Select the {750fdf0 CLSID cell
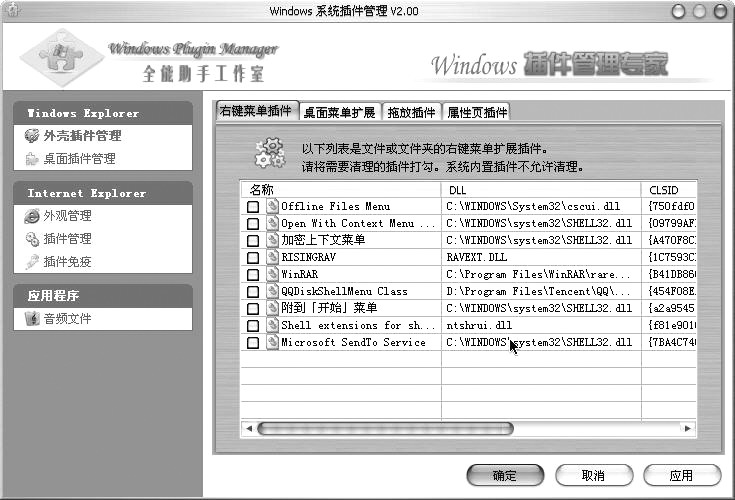The width and height of the screenshot is (735, 500). pyautogui.click(x=669, y=206)
